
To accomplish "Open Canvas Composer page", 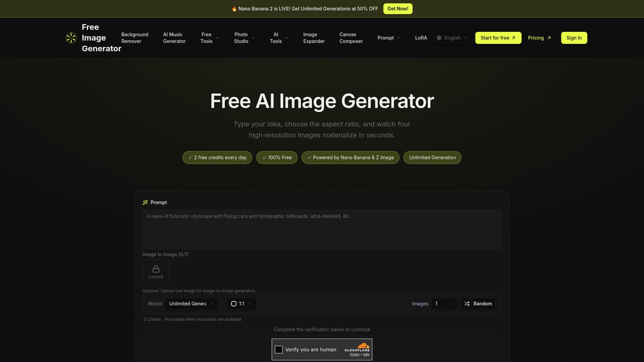I will [x=351, y=38].
